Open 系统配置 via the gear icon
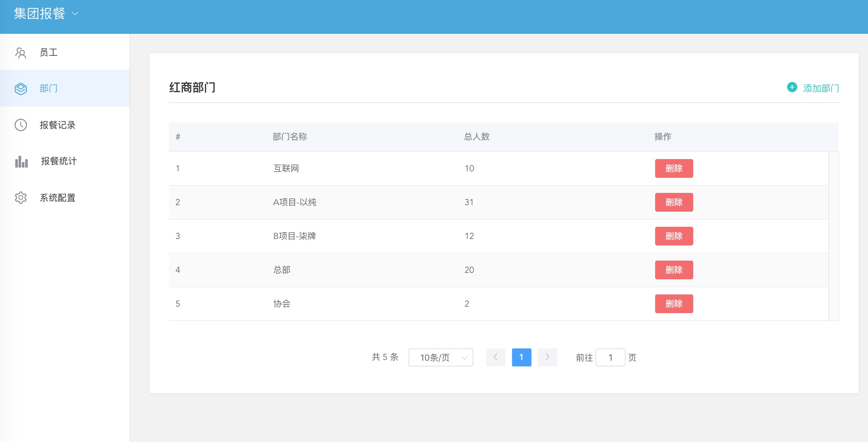Screen dimensions: 868x442 pos(20,198)
